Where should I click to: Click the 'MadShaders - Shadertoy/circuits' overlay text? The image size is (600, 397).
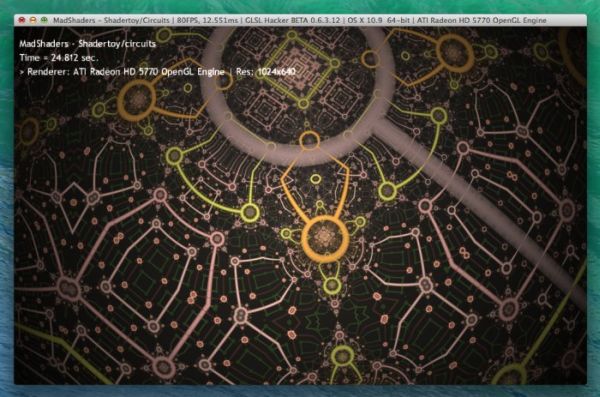[x=88, y=44]
